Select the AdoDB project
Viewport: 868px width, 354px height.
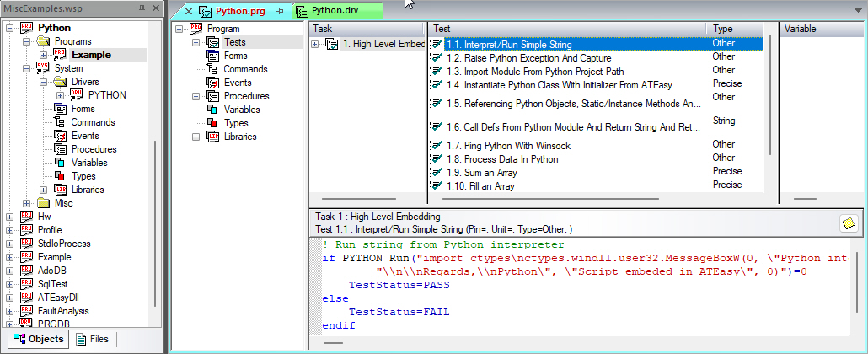coord(54,271)
